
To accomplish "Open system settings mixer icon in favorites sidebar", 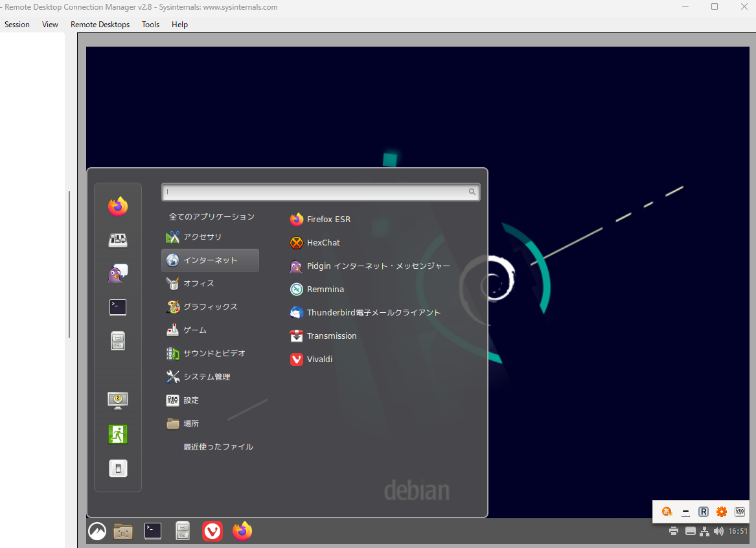I will (118, 240).
